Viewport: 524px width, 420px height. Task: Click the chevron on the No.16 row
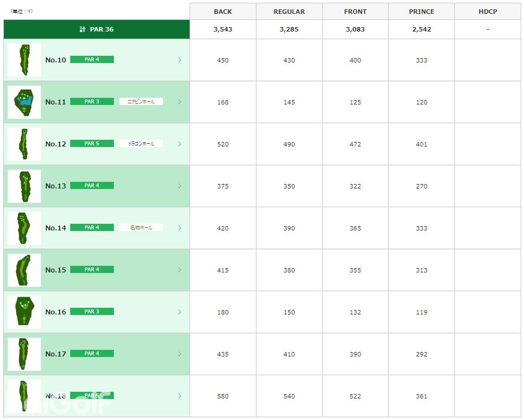180,312
